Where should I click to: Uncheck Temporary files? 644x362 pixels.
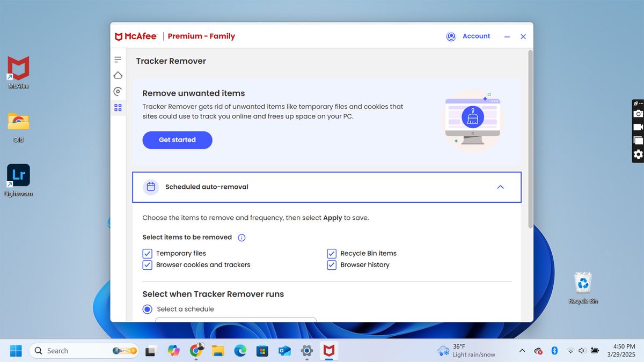point(147,253)
